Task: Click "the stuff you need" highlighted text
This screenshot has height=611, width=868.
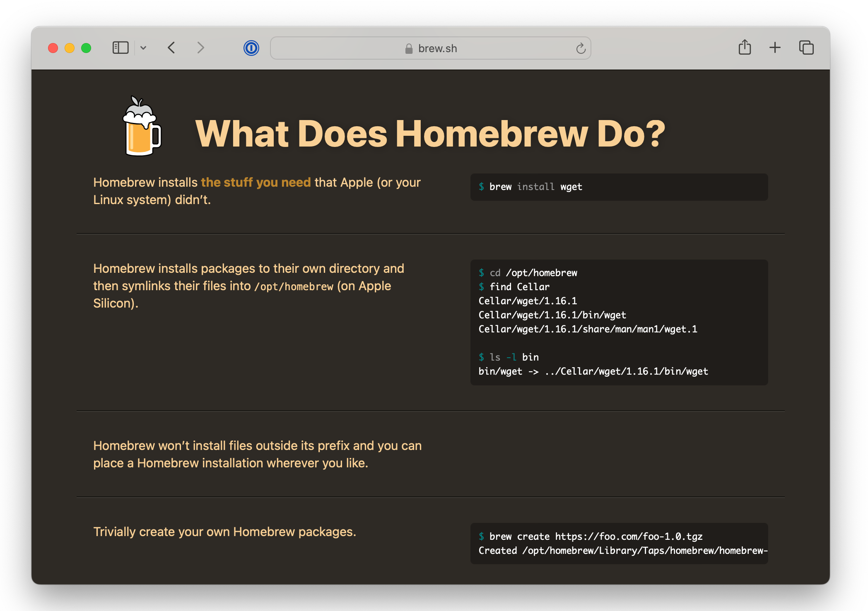Action: (256, 182)
